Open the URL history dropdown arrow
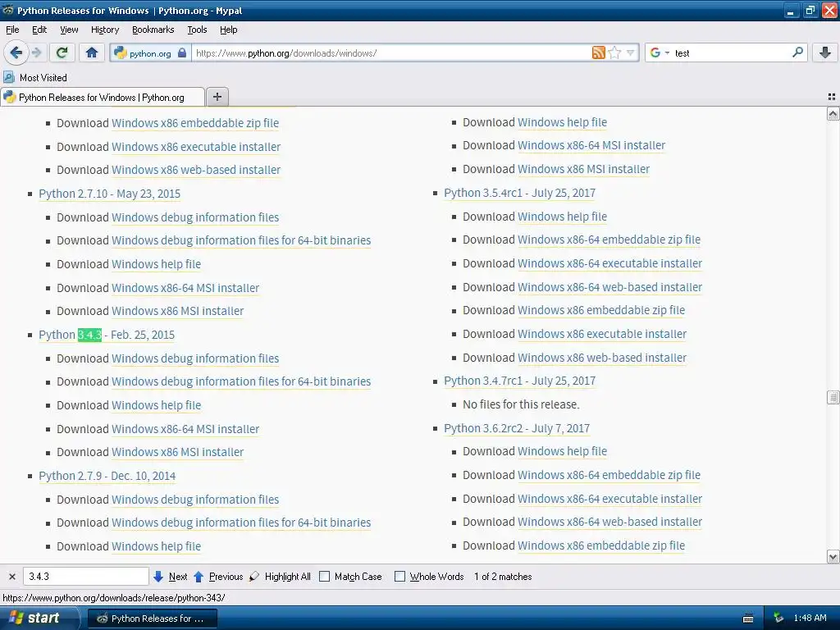This screenshot has width=840, height=630. point(631,52)
